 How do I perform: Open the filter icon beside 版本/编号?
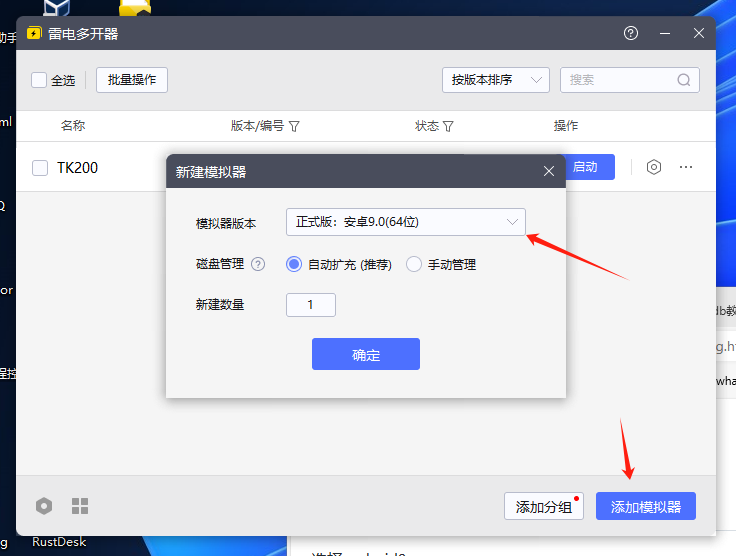[x=294, y=127]
